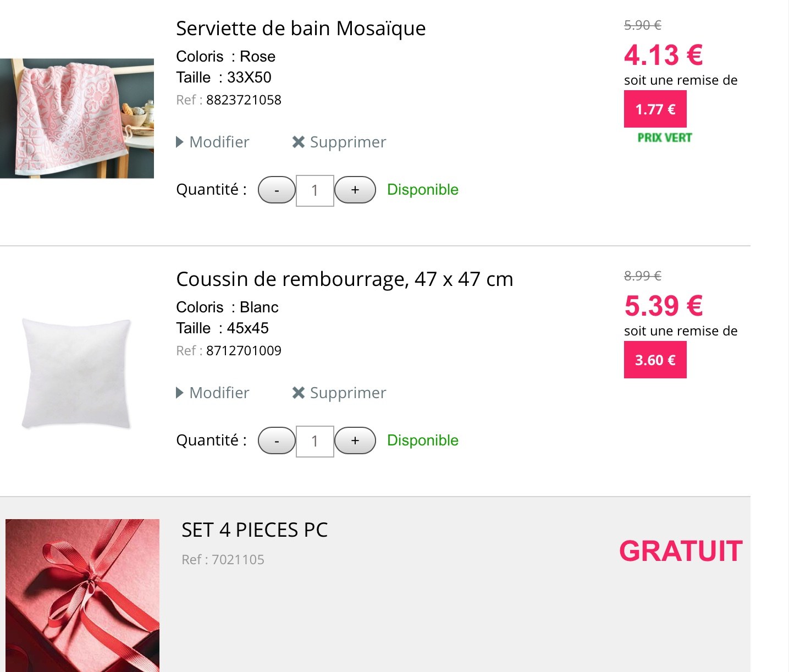
Task: Open the white cushion product thumbnail
Action: coord(77,373)
